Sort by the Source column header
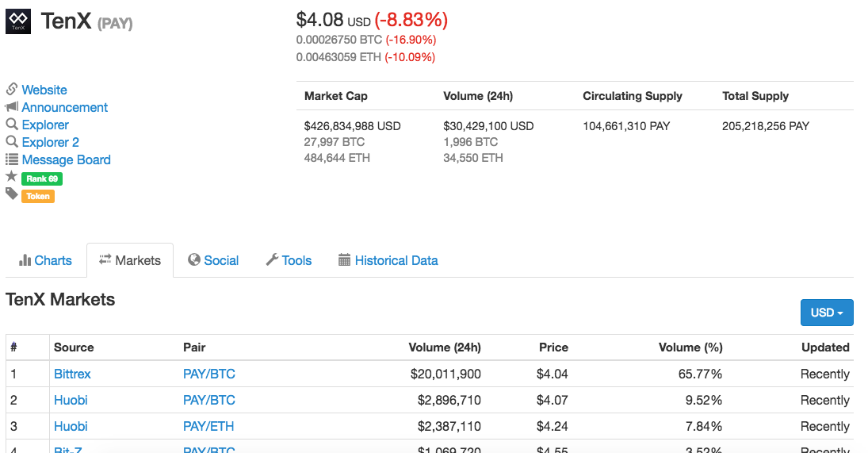This screenshot has height=453, width=868. tap(74, 347)
